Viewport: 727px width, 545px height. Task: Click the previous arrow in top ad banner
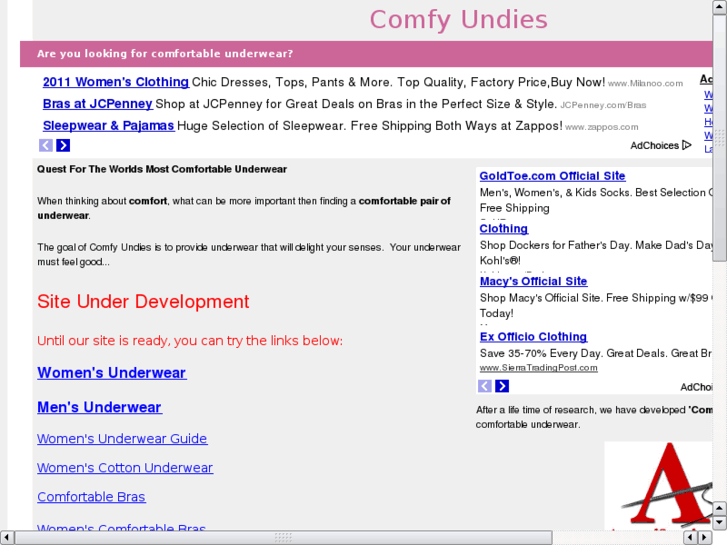point(45,145)
